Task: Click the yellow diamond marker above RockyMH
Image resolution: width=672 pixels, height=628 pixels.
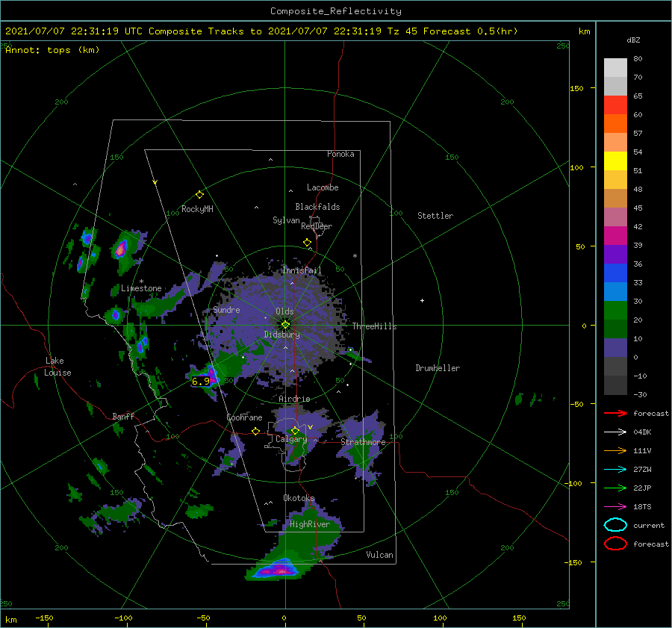Action: (199, 195)
